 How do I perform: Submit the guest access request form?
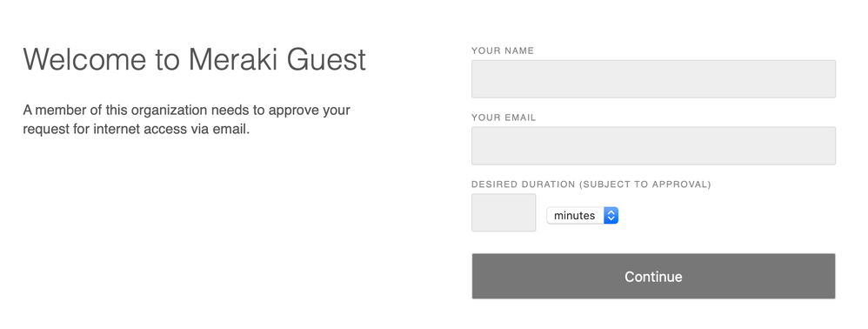point(653,277)
